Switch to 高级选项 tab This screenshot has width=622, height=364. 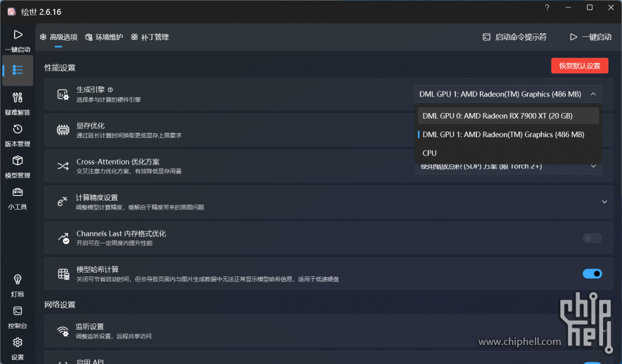[x=58, y=37]
